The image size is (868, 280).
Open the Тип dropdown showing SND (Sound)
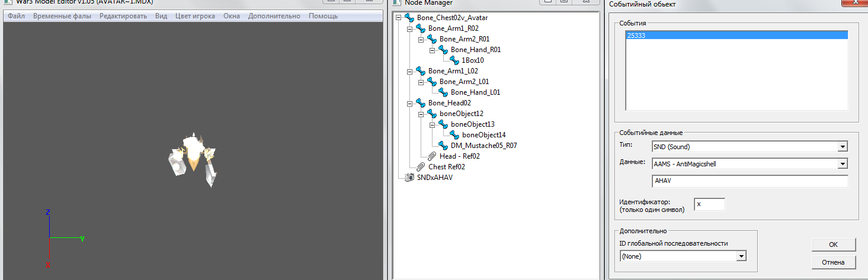(x=843, y=146)
